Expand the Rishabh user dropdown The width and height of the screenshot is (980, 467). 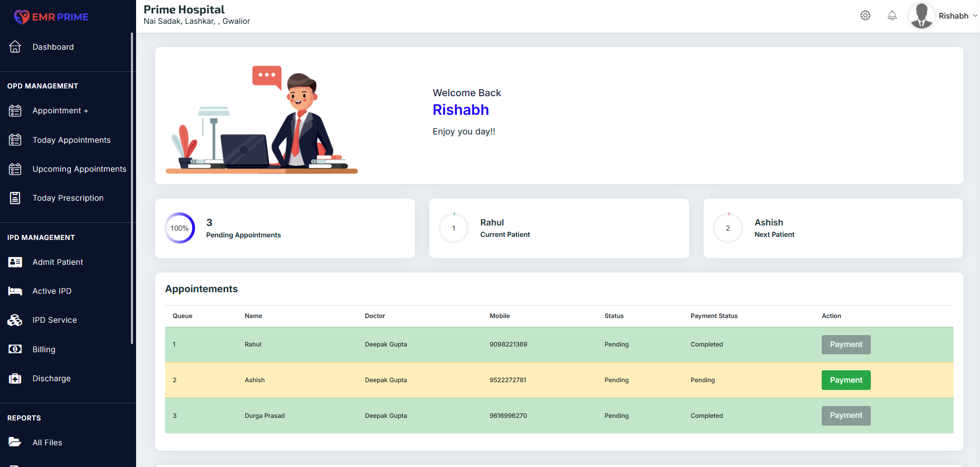pos(975,16)
